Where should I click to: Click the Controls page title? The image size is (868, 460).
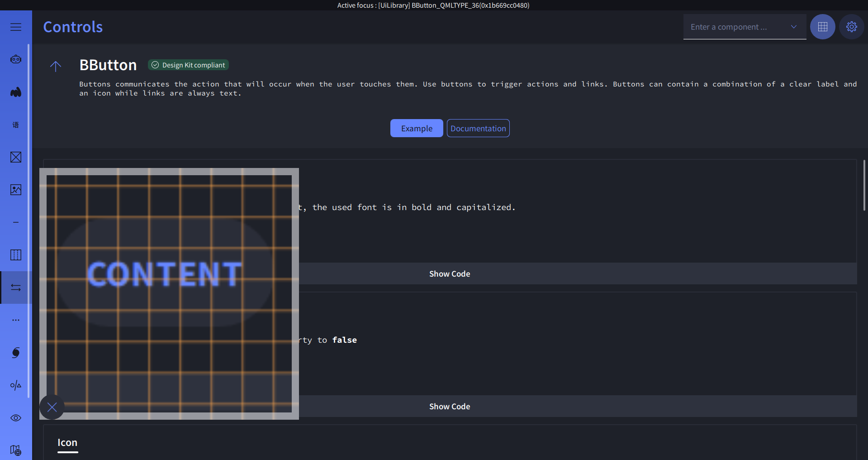73,27
